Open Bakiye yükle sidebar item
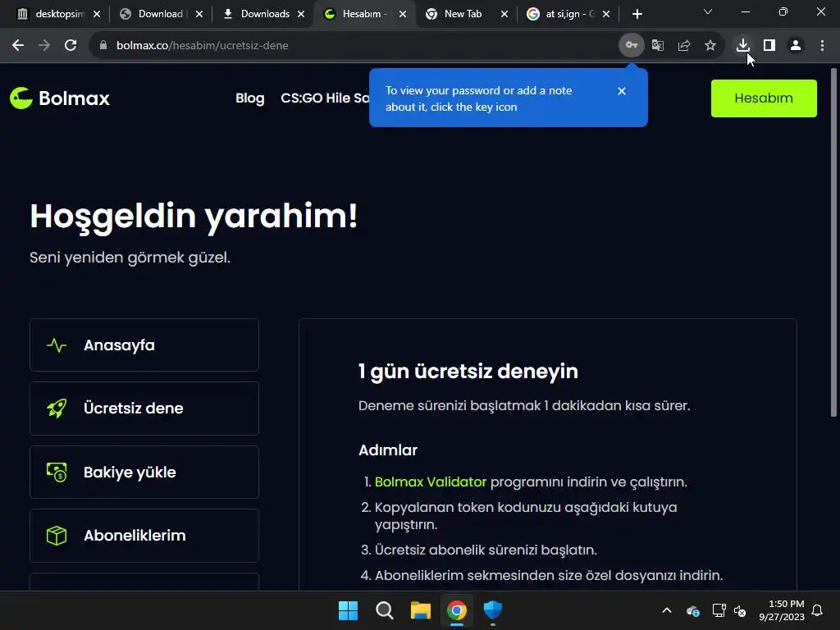The width and height of the screenshot is (840, 630). click(x=144, y=472)
